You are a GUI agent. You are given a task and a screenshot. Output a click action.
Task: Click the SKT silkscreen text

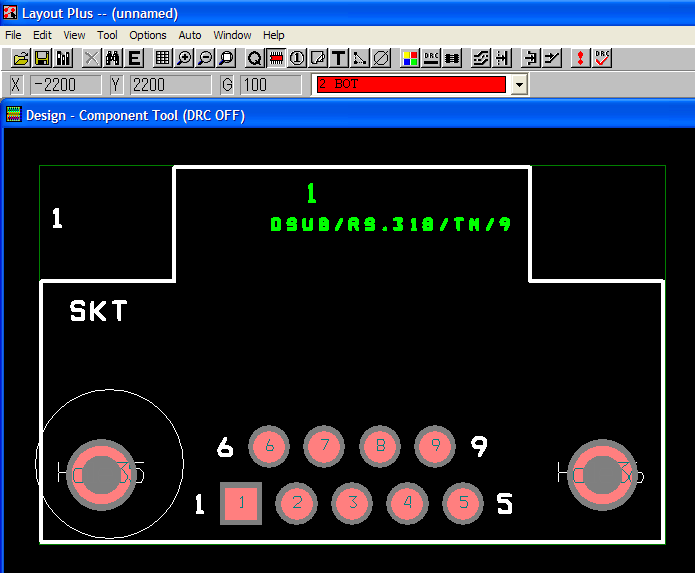[98, 311]
